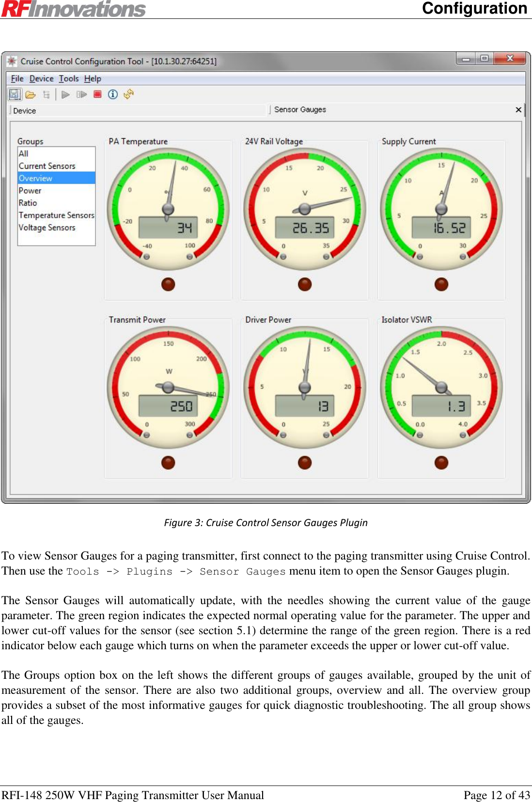Click the Transmit Power gauge title
The image size is (532, 802).
[137, 320]
